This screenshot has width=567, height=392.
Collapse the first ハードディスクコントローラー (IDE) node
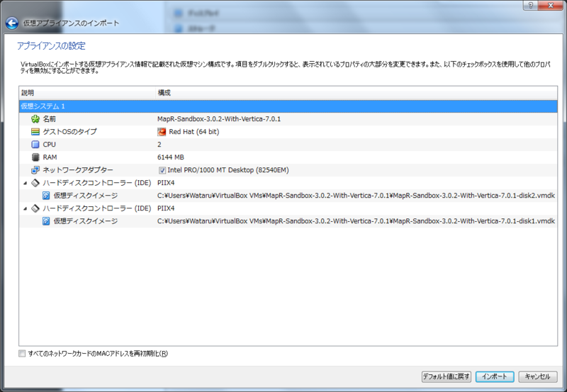point(25,183)
